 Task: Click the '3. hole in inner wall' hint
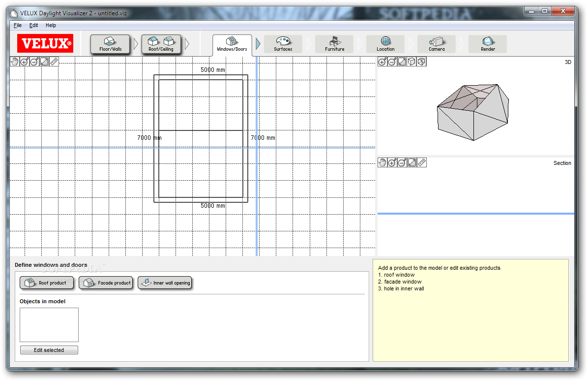(x=401, y=288)
